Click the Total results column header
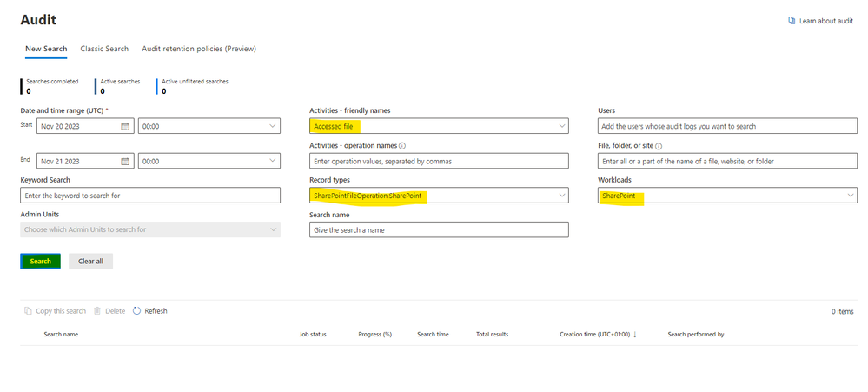This screenshot has height=392, width=868. click(x=492, y=335)
